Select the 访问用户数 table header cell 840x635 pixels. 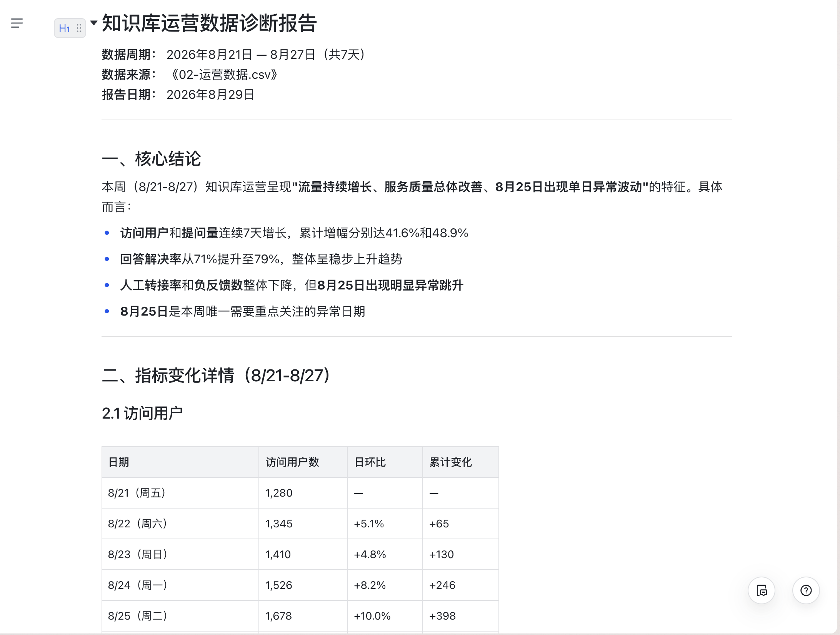(x=303, y=462)
